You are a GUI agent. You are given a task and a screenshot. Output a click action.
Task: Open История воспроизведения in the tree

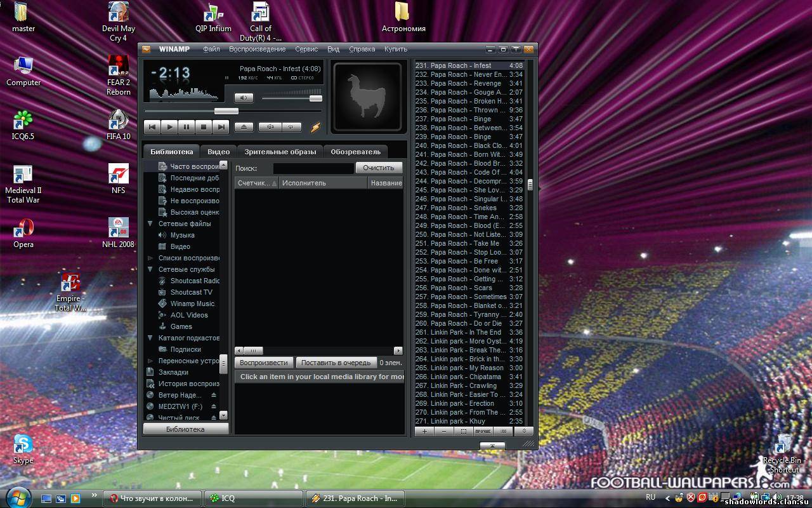coord(183,384)
